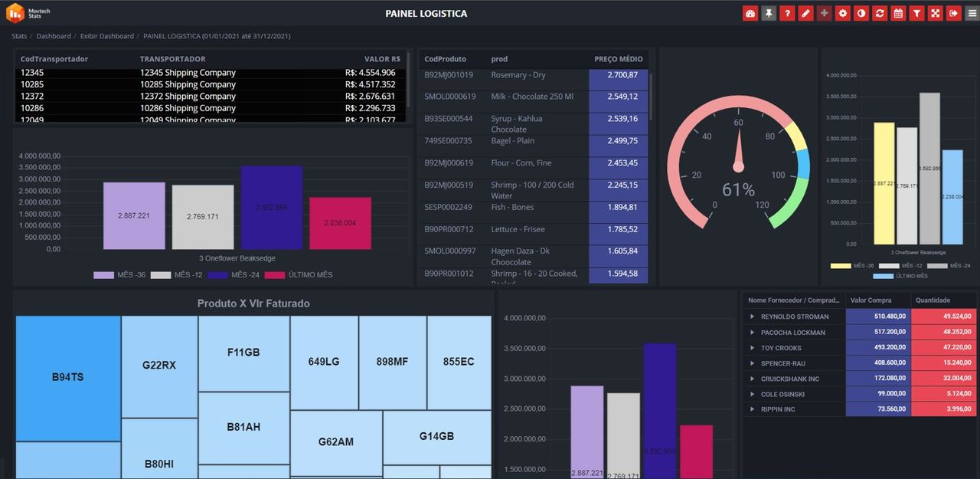Viewport: 980px width, 479px height.
Task: Open the color palette theme icon
Action: coord(750,13)
